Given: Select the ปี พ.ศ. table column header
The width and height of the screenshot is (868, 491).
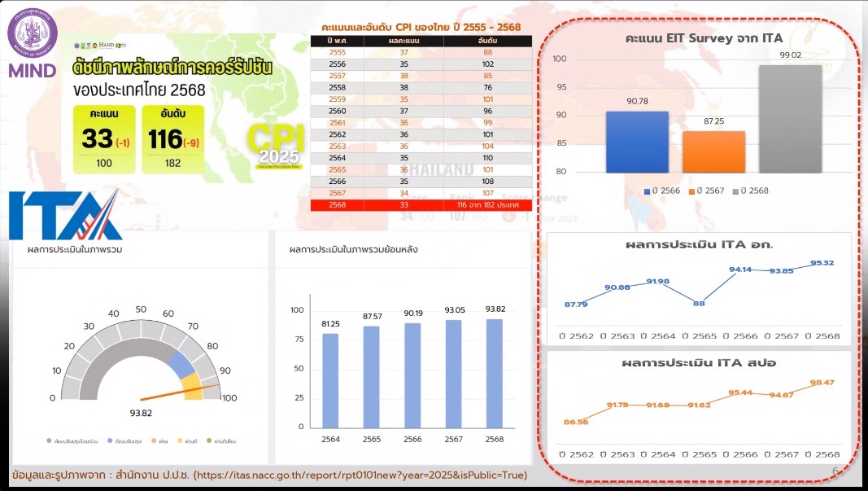Looking at the screenshot, I should point(337,41).
